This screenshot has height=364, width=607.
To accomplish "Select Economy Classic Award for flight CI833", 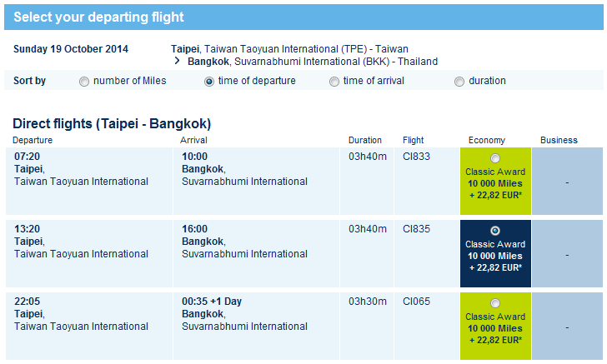I will click(x=495, y=158).
